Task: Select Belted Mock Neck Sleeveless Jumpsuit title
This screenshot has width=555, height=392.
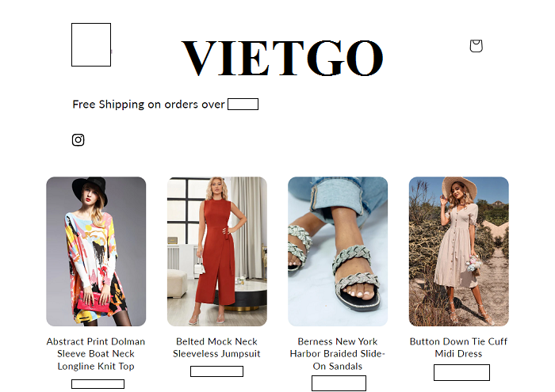Action: coord(216,348)
